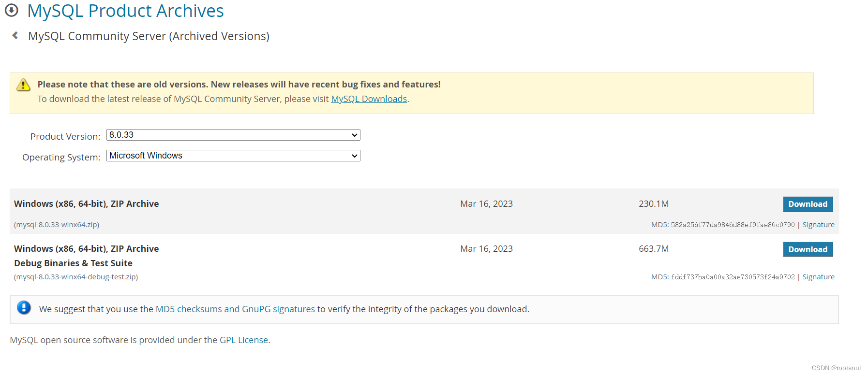Open the Product Version dropdown

(x=233, y=135)
